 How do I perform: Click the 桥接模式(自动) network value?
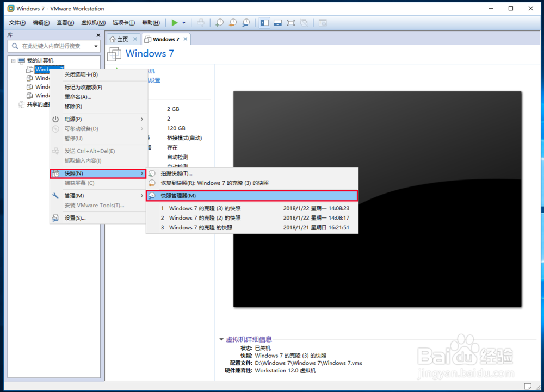184,138
